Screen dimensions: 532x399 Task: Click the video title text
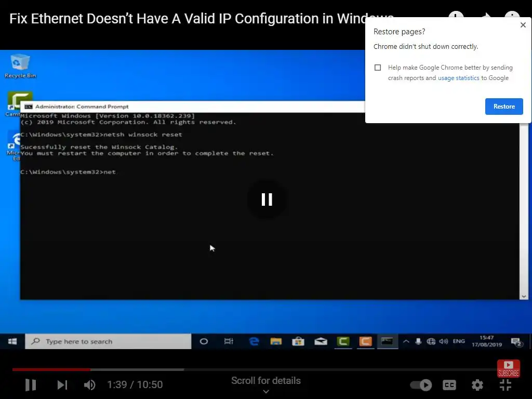tap(202, 19)
